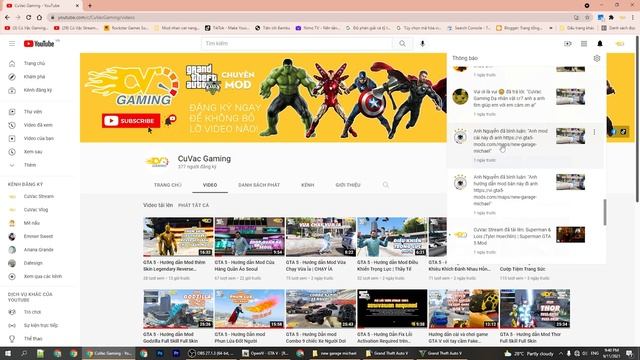Click the Tìm kiếm search field
The width and height of the screenshot is (640, 360).
pyautogui.click(x=297, y=43)
